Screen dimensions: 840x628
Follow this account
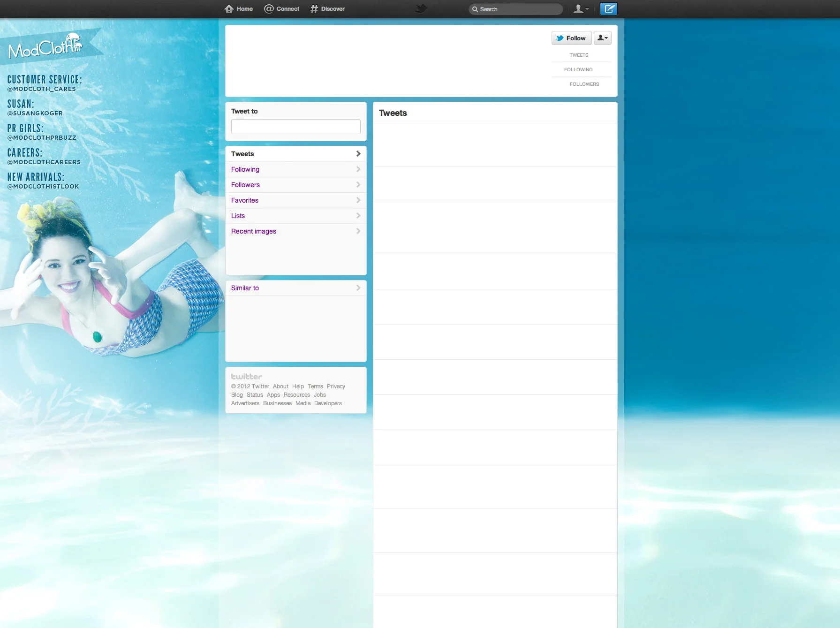pos(571,38)
